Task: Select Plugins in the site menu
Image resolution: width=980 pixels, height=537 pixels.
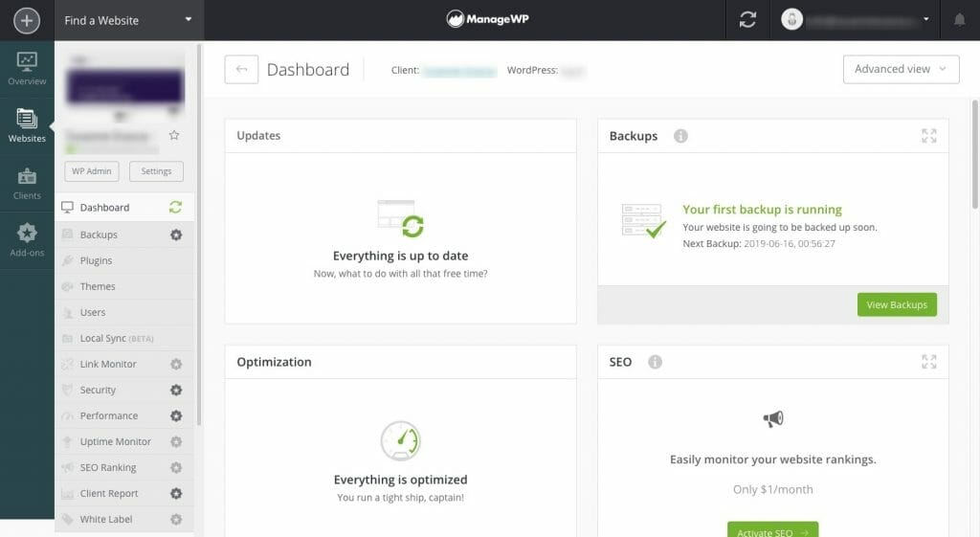Action: 124,260
